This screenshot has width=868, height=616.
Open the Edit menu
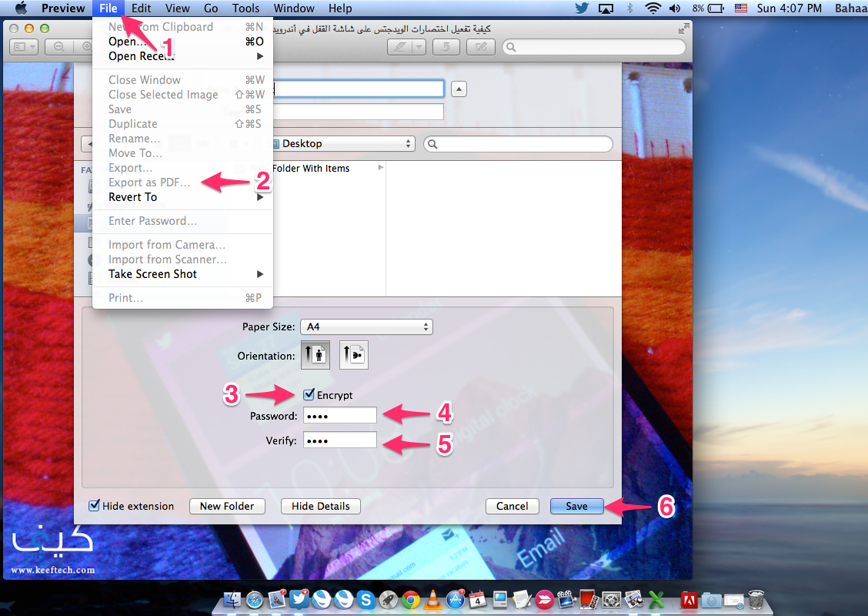pos(141,8)
